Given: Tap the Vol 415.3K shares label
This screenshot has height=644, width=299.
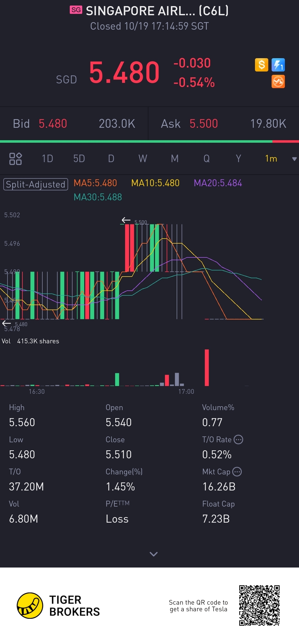Looking at the screenshot, I should [30, 341].
